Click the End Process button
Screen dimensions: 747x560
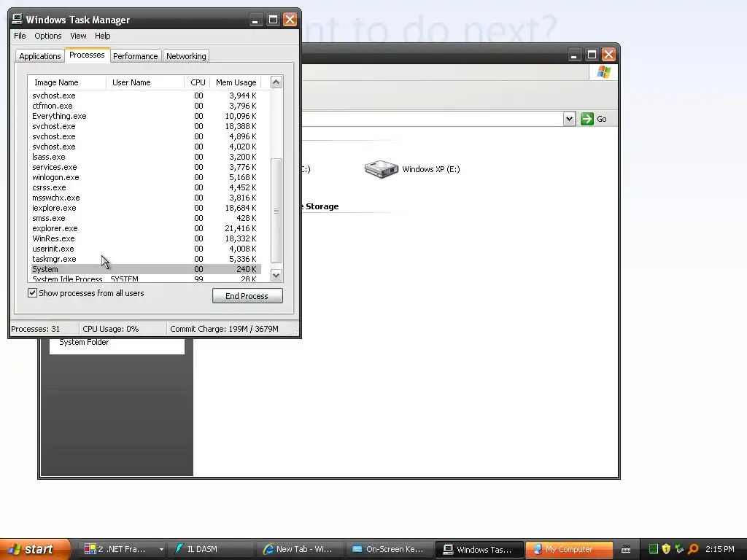[x=247, y=296]
